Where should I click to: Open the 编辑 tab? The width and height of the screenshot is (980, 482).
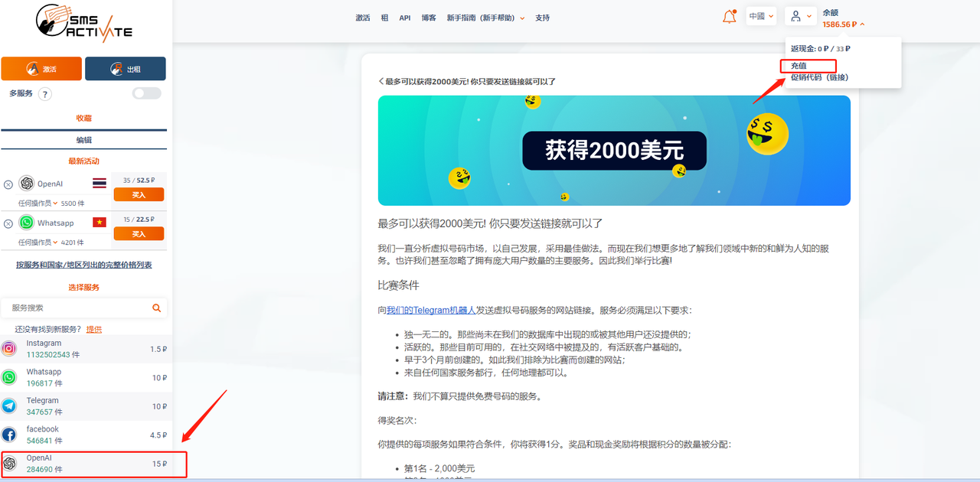(83, 140)
